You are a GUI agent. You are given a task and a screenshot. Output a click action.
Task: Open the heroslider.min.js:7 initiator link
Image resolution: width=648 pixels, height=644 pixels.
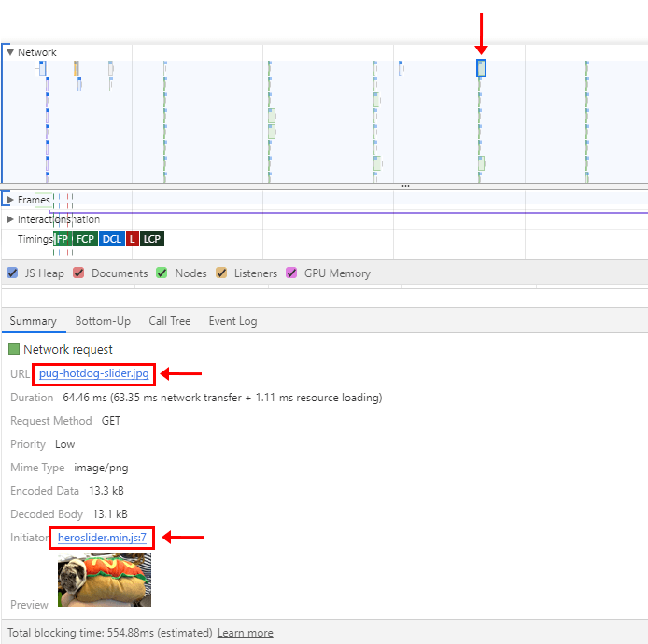click(102, 538)
